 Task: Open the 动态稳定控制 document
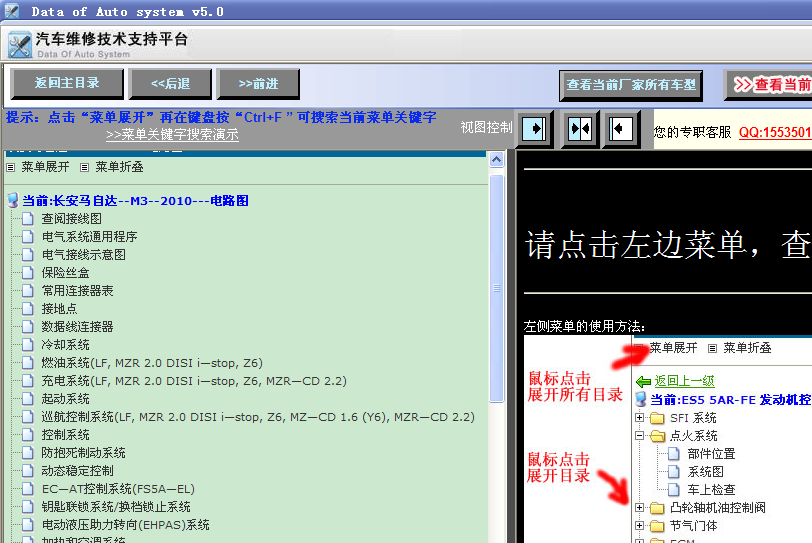77,471
